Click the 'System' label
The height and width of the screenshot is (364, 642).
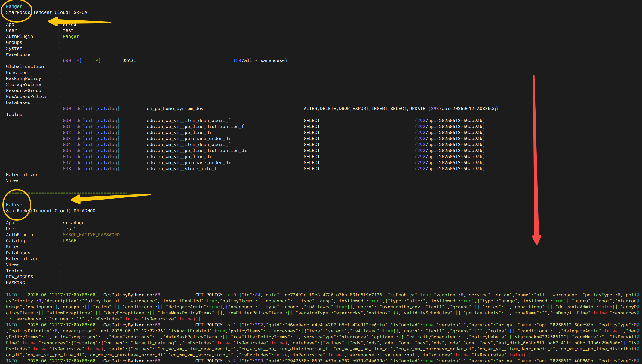pyautogui.click(x=14, y=48)
